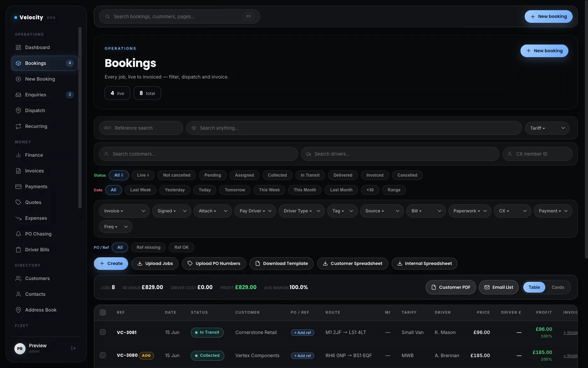Click the Expenses trend icon
The height and width of the screenshot is (368, 588).
coord(18,218)
